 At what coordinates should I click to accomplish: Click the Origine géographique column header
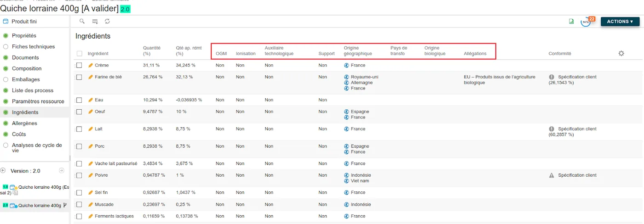pos(358,50)
